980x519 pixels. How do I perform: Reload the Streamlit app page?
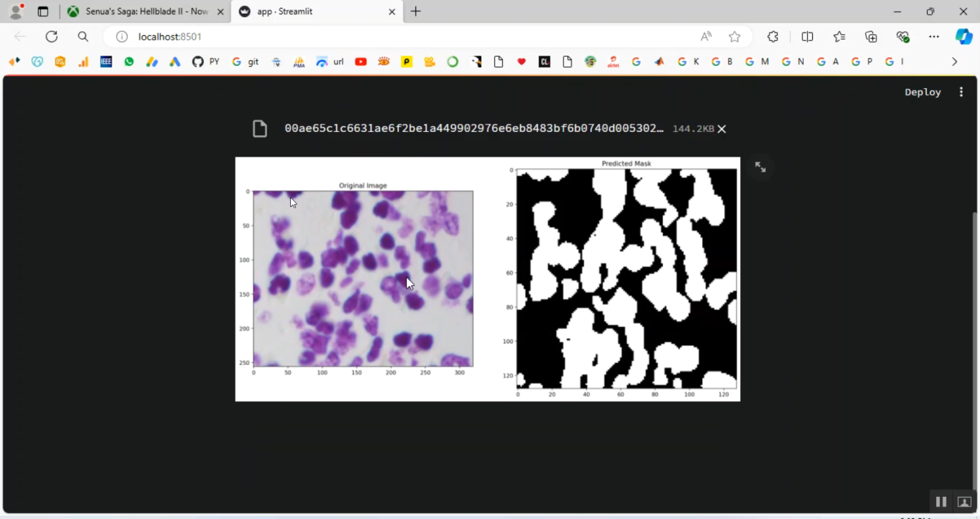52,37
